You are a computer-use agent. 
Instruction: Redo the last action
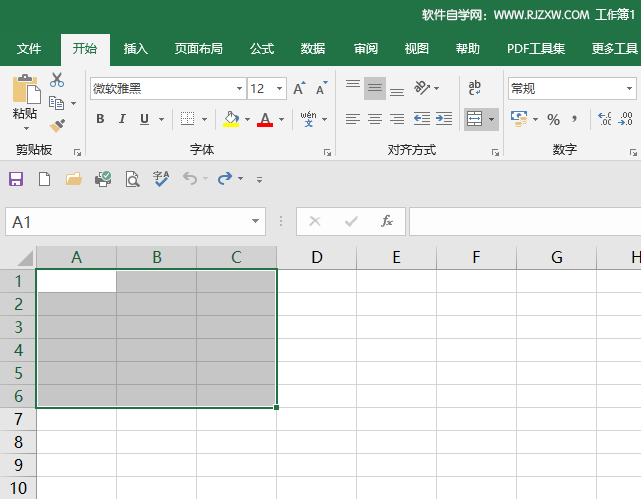pos(225,178)
